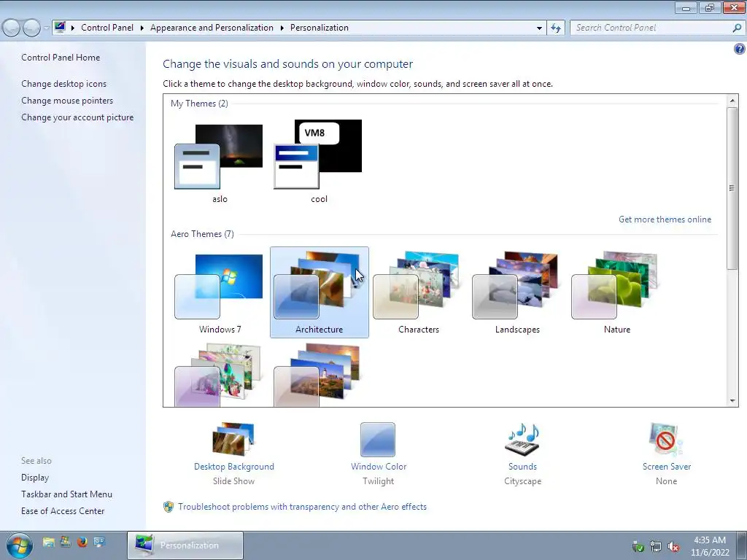Select the cool theme with VM8 background

click(x=318, y=155)
